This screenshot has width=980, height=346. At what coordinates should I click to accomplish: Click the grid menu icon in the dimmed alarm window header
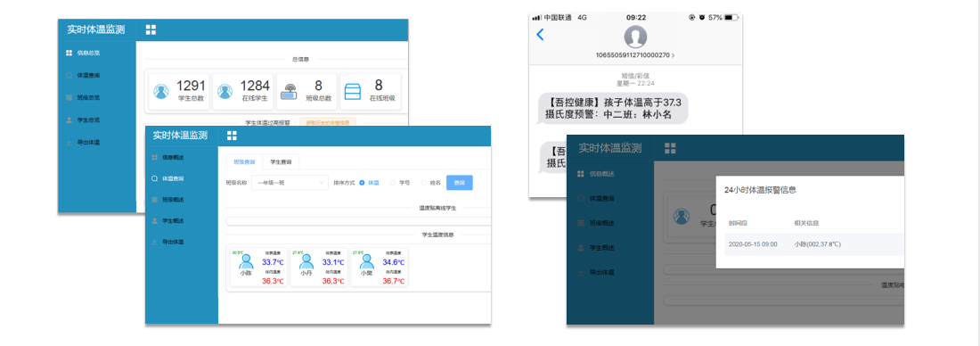(670, 148)
